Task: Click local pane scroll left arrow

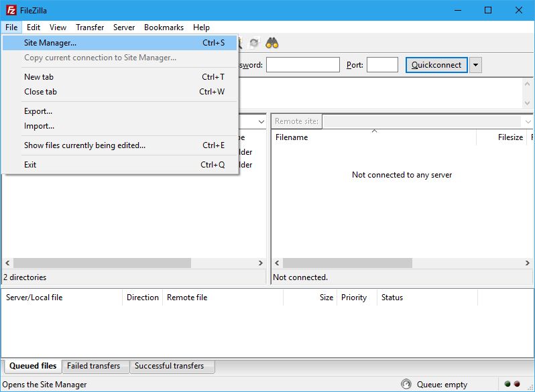Action: (x=7, y=263)
